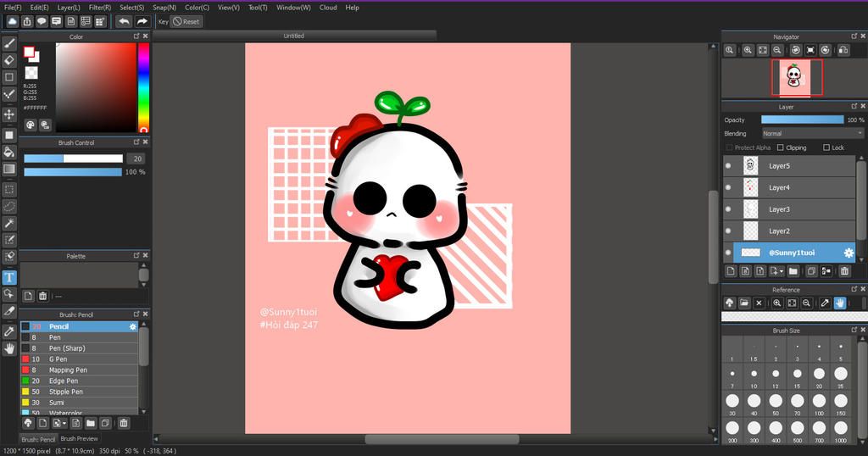Click the speech bubble icon in the top toolbar
This screenshot has width=868, height=456.
pos(42,21)
